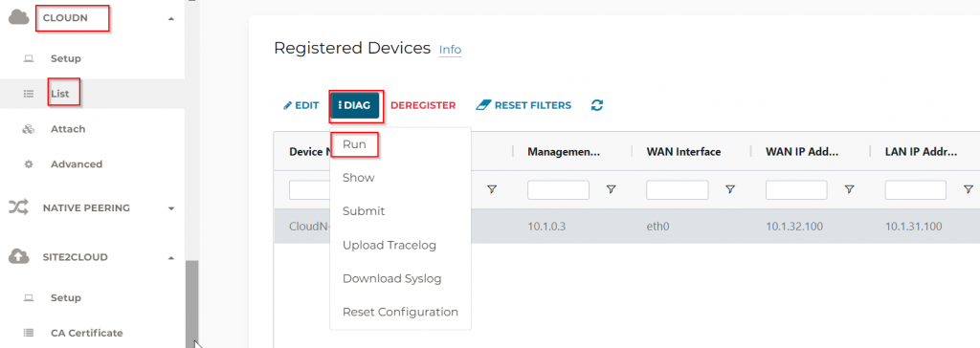980x348 pixels.
Task: Click the EDIT button
Action: (301, 105)
